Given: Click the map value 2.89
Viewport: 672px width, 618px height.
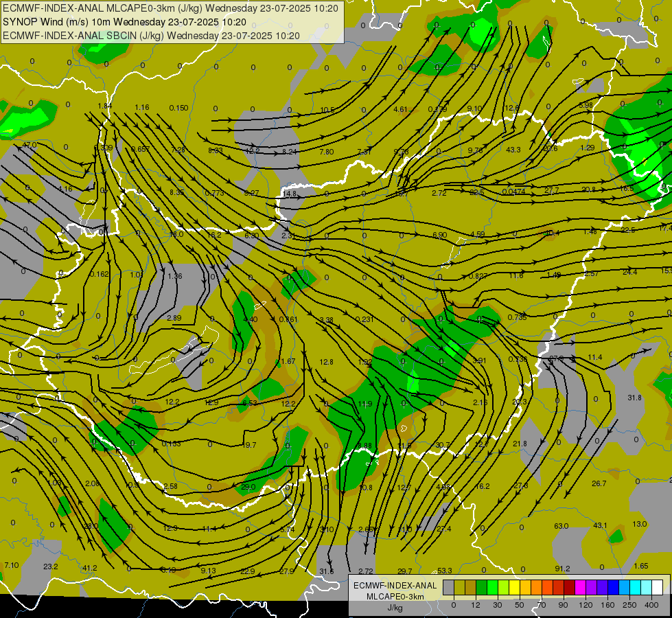Looking at the screenshot, I should click(174, 318).
